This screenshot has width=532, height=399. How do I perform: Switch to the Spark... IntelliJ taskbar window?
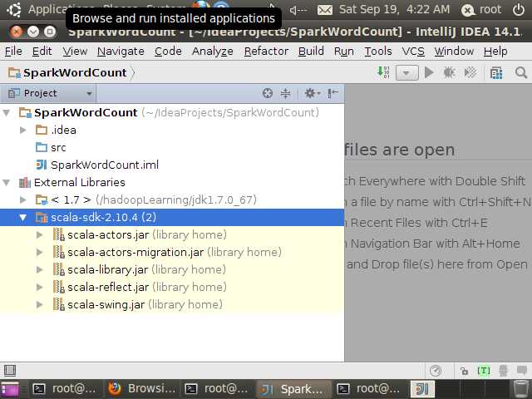293,389
